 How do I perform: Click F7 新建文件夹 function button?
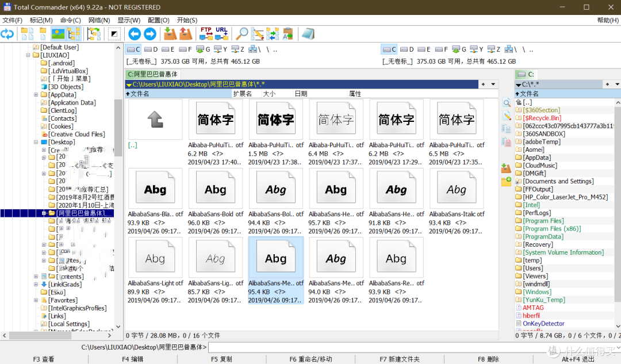tap(400, 359)
